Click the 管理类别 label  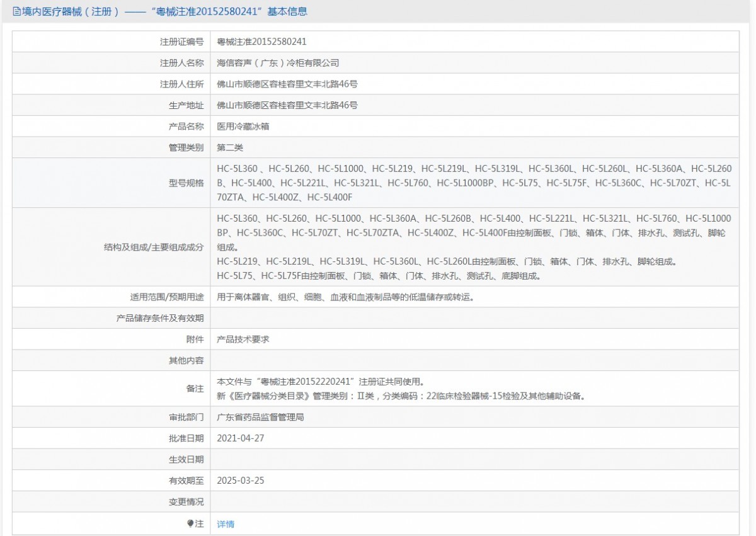click(186, 147)
